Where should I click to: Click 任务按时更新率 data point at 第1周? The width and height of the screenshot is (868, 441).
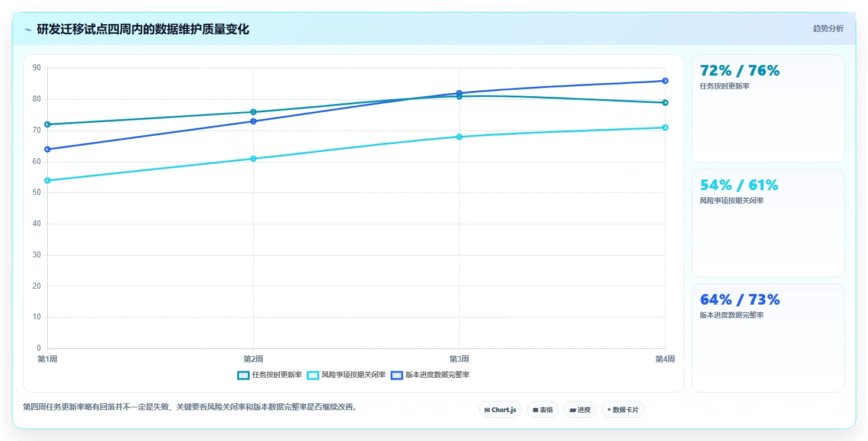tap(47, 125)
